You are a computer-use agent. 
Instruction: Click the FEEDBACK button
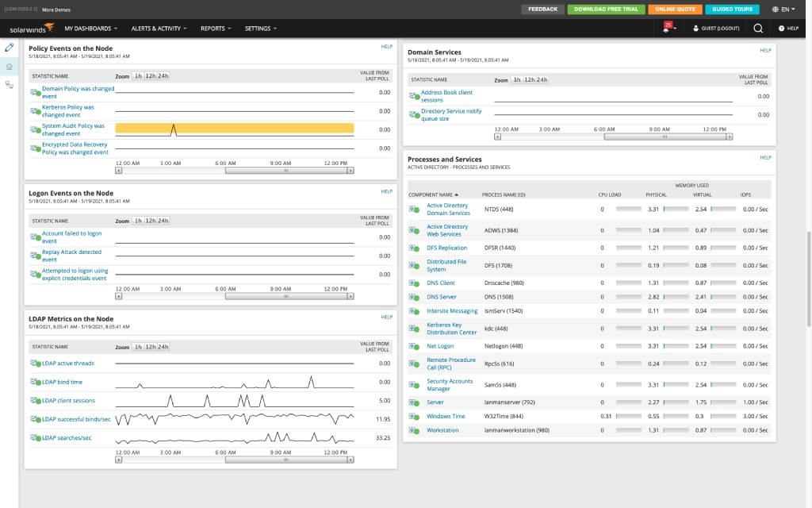[543, 10]
